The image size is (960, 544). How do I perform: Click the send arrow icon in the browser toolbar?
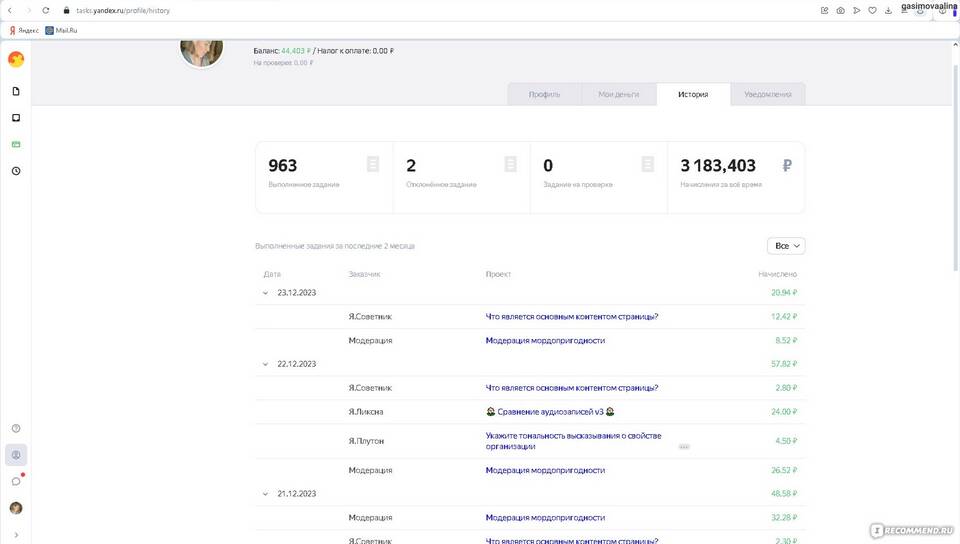coord(857,10)
